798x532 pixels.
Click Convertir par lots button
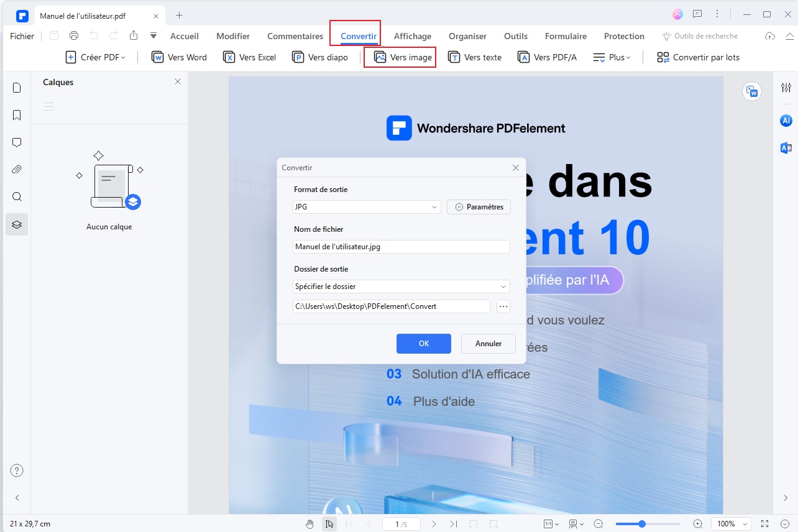click(x=699, y=57)
